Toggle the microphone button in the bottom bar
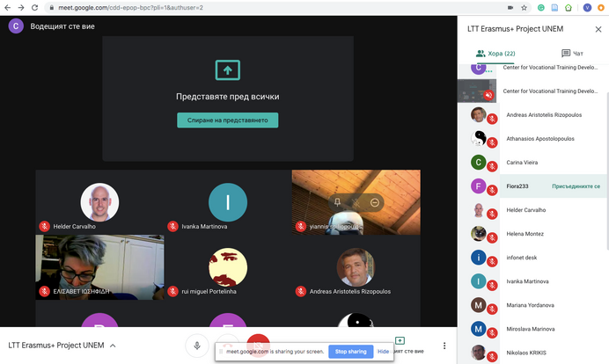This screenshot has height=364, width=609. pos(197,346)
